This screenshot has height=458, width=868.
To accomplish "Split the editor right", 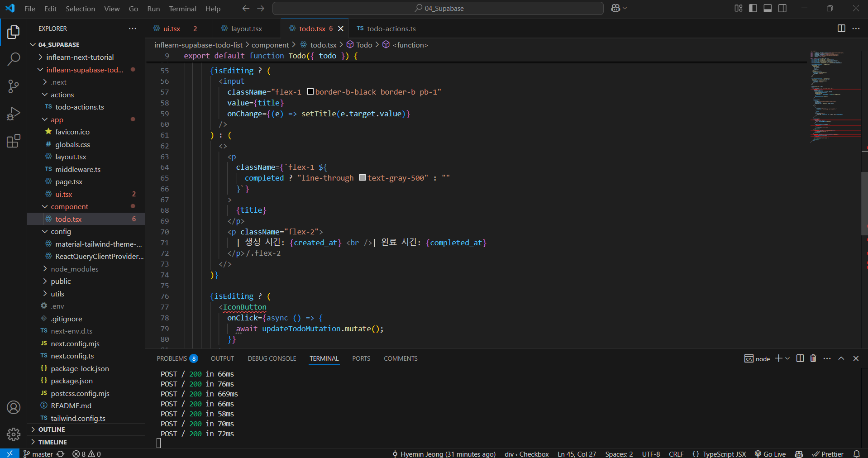I will tap(841, 28).
